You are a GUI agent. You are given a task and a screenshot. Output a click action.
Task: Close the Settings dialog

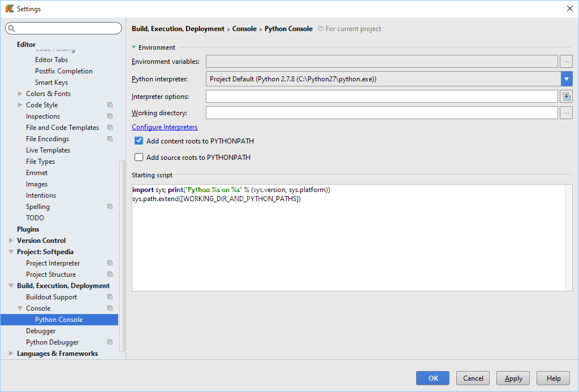coord(570,8)
